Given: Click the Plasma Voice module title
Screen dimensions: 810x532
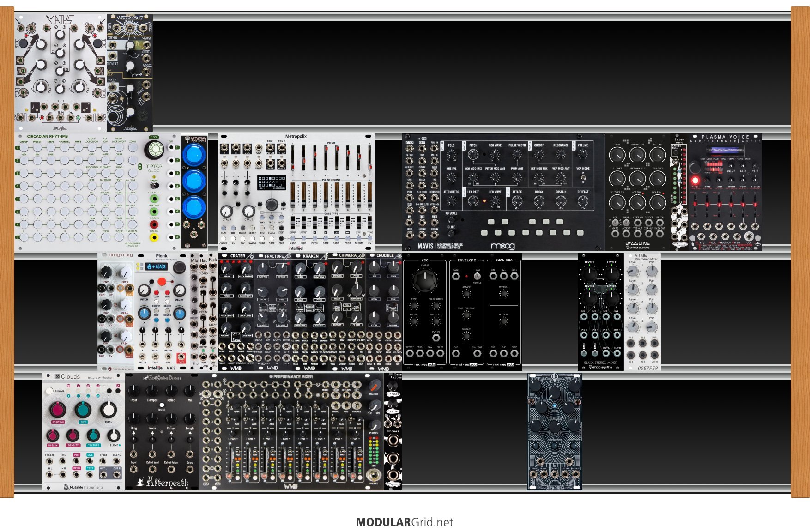Looking at the screenshot, I should click(725, 137).
